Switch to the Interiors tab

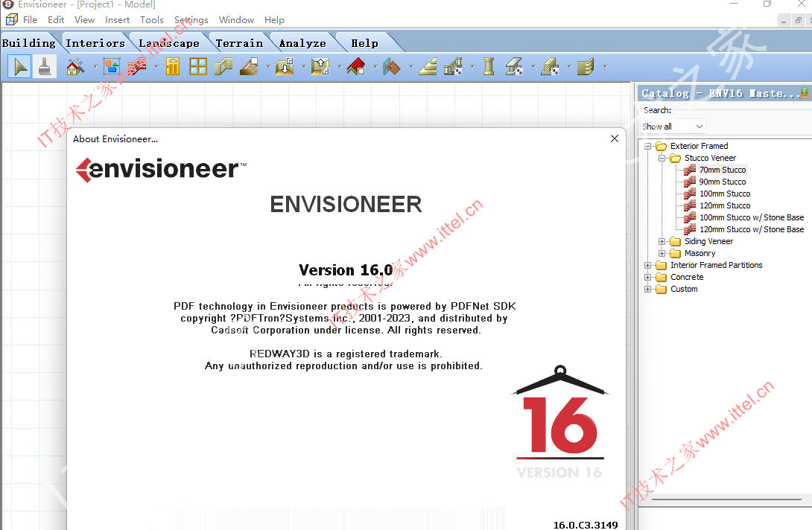95,43
